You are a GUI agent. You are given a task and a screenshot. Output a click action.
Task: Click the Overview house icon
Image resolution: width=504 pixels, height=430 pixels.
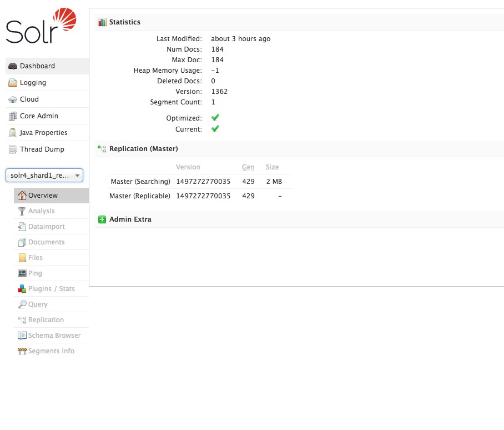[x=22, y=195]
